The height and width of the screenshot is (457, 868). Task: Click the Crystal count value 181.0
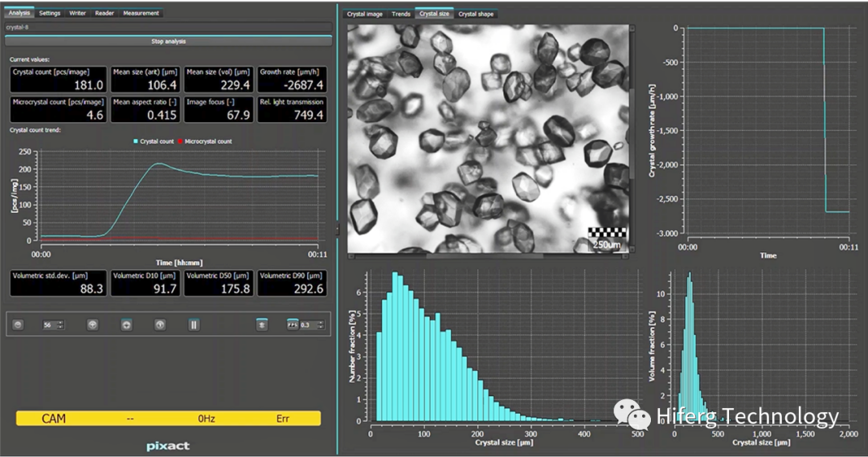pos(88,84)
